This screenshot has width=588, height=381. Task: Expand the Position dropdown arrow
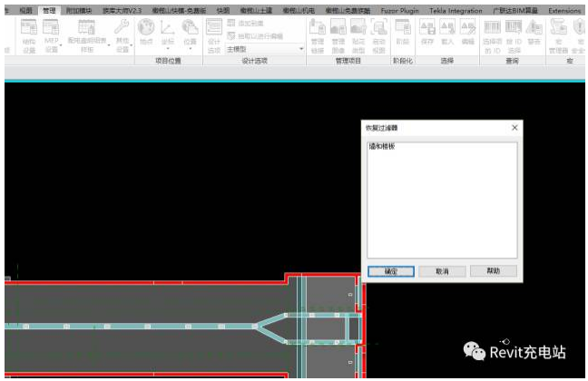point(191,49)
